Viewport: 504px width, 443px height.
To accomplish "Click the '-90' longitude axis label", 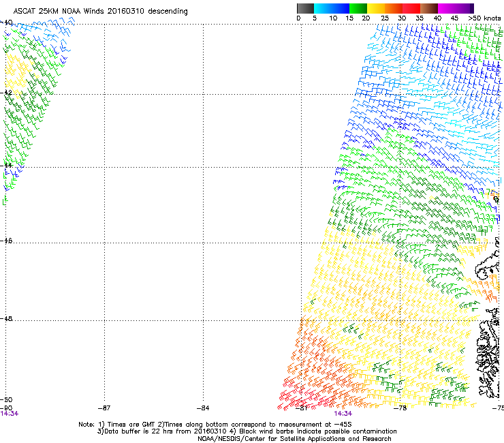I will (x=6, y=408).
